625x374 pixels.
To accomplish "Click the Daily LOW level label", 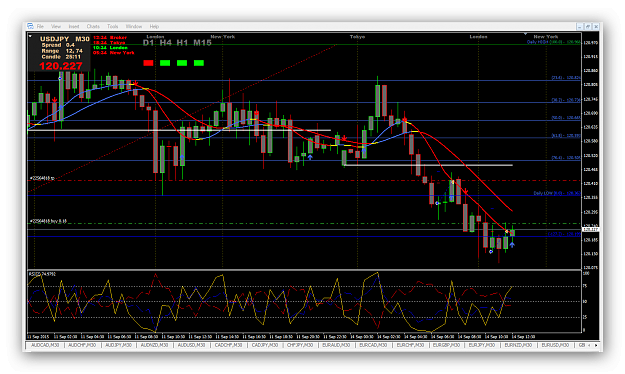I will click(x=557, y=193).
